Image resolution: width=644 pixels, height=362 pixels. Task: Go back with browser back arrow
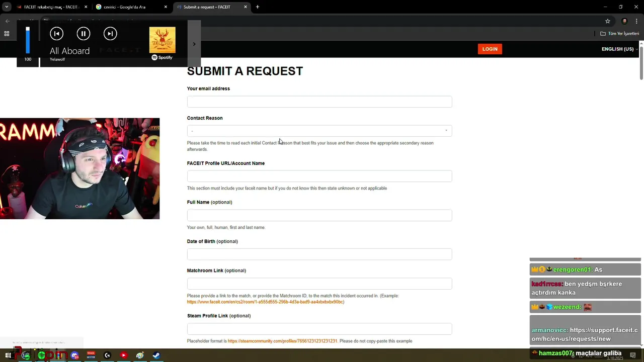click(x=7, y=21)
